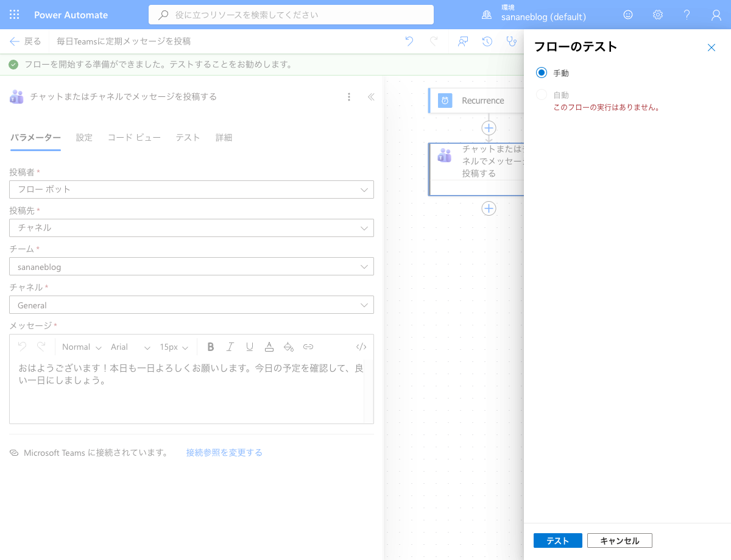The height and width of the screenshot is (560, 731).
Task: Click the message editor scrollbar
Action: point(369,391)
